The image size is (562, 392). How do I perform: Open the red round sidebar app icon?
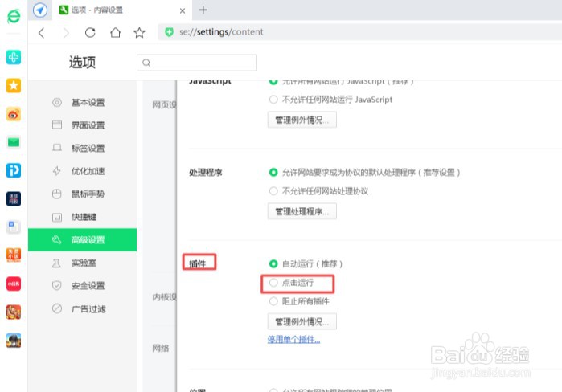coord(14,284)
